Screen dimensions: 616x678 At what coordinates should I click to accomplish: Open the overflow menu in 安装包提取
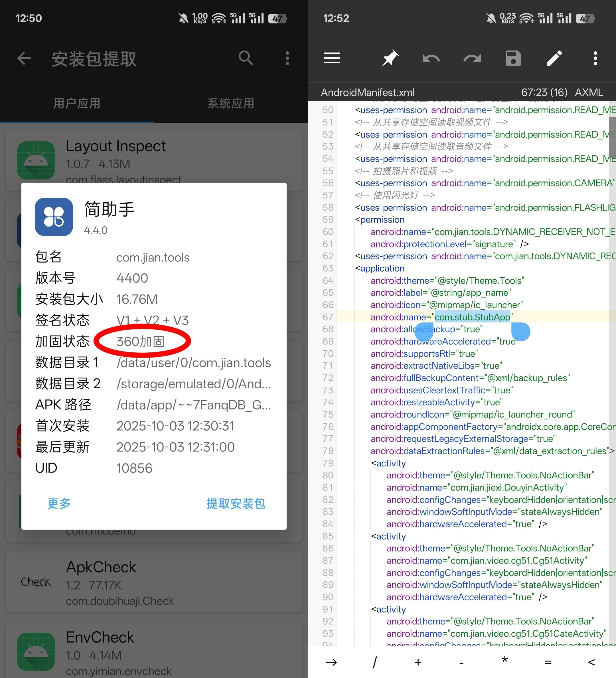[287, 58]
